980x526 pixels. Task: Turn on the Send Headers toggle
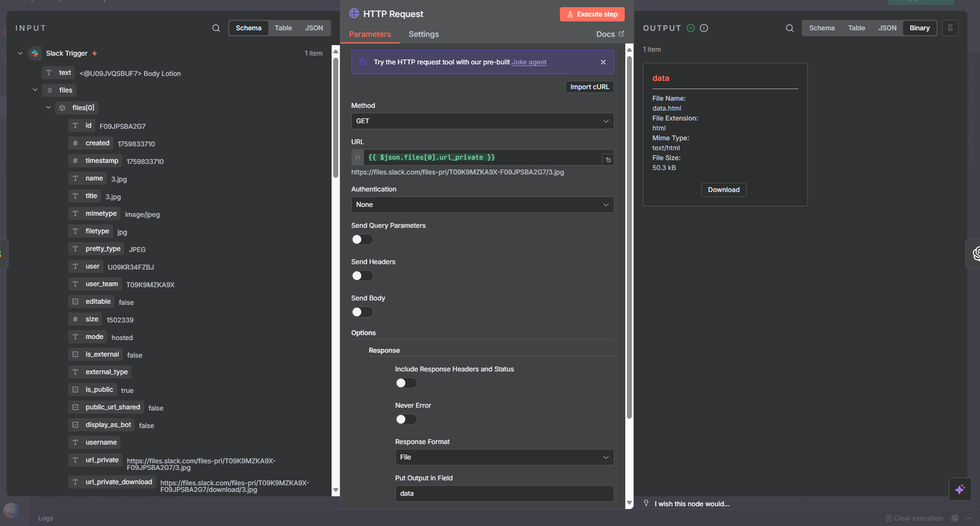pyautogui.click(x=362, y=276)
